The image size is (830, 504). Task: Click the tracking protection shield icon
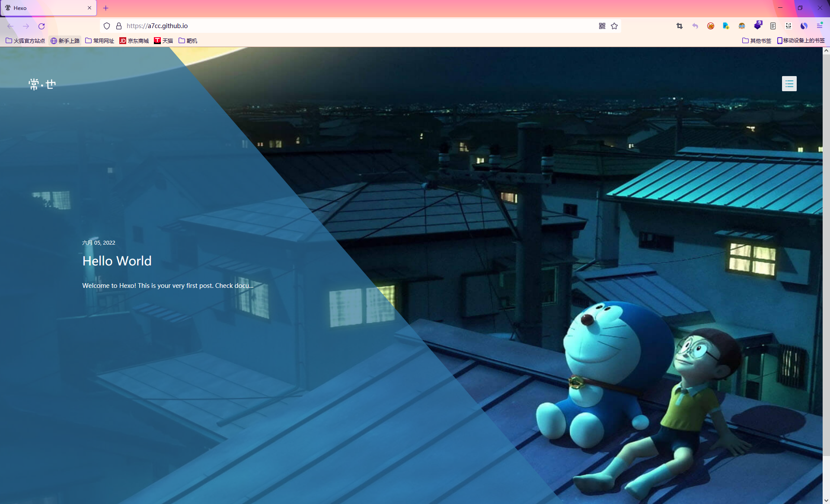click(x=107, y=26)
